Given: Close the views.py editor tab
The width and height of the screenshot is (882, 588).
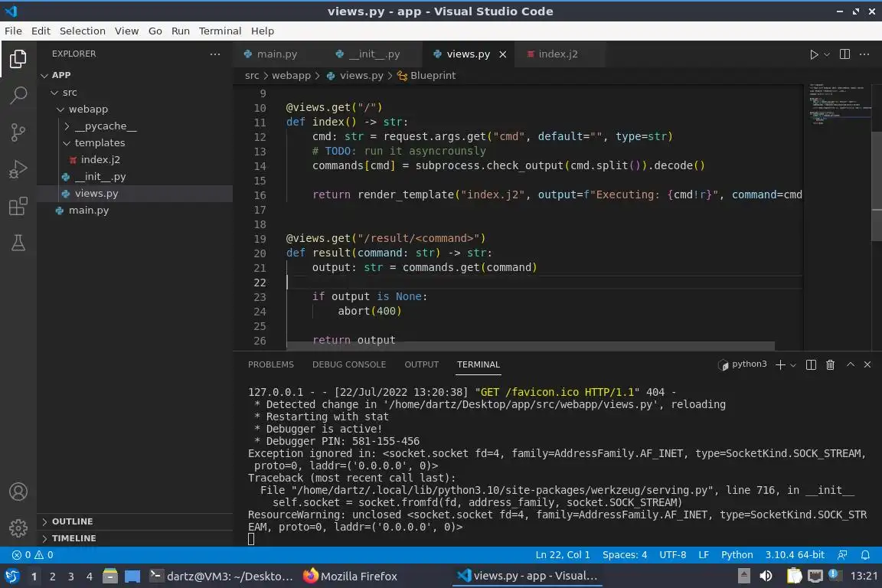Looking at the screenshot, I should [x=503, y=54].
